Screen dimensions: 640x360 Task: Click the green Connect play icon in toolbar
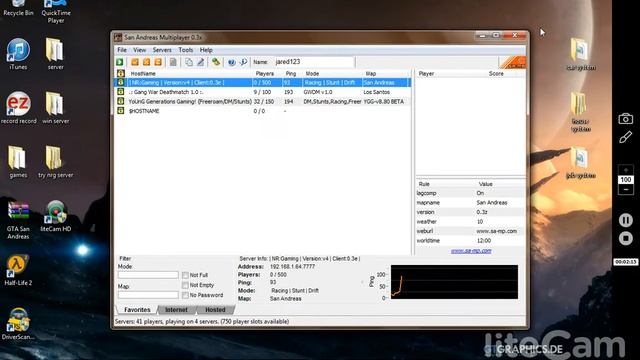coord(120,62)
